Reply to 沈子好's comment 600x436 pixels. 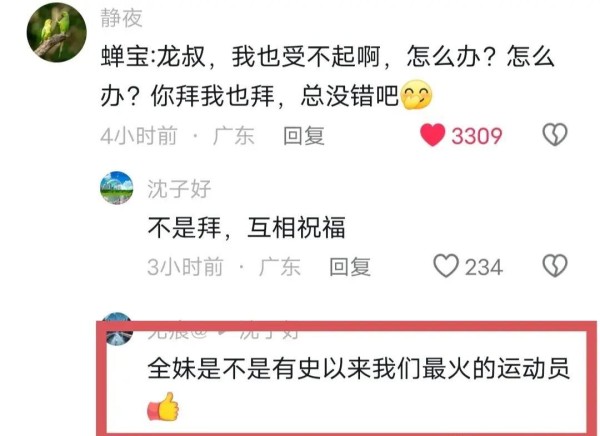(x=350, y=267)
